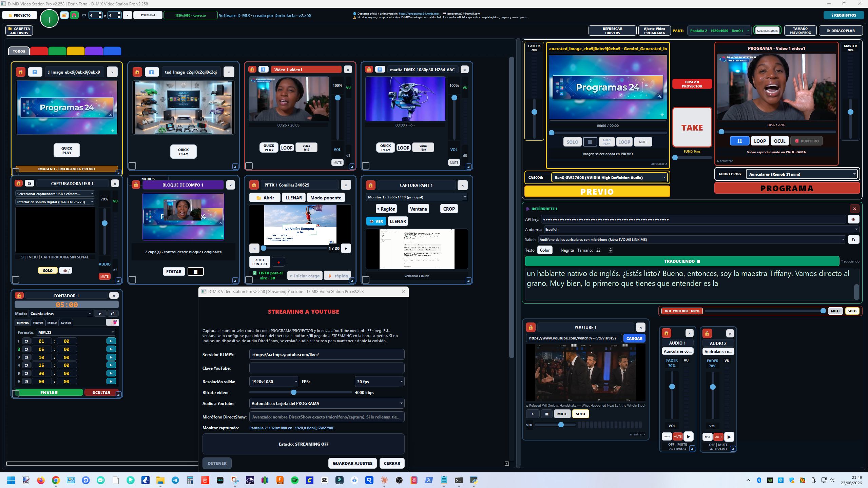Viewport: 868px width, 488px height.
Task: Tick the selection checkbox on BLOQUE DE COMPO 1
Action: click(132, 280)
